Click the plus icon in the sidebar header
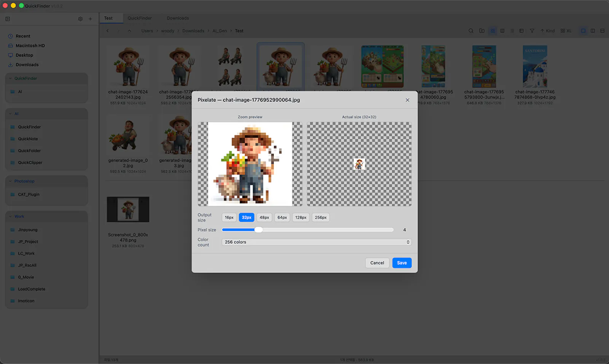This screenshot has height=364, width=609. coord(90,19)
